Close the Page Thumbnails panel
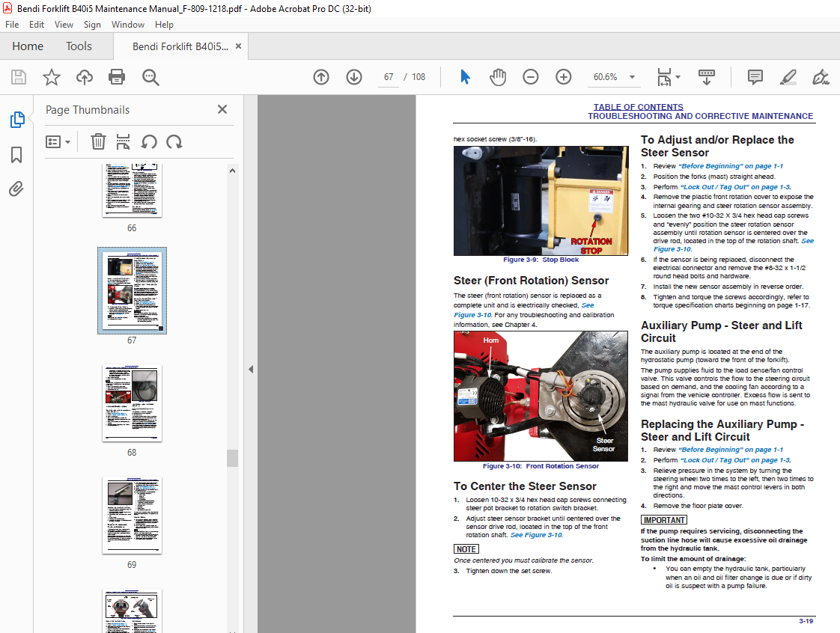This screenshot has height=633, width=840. pyautogui.click(x=222, y=109)
